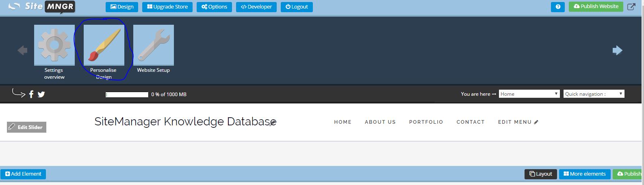Click the bottom Publish button
Viewport: 644px width, 185px height.
tap(628, 174)
